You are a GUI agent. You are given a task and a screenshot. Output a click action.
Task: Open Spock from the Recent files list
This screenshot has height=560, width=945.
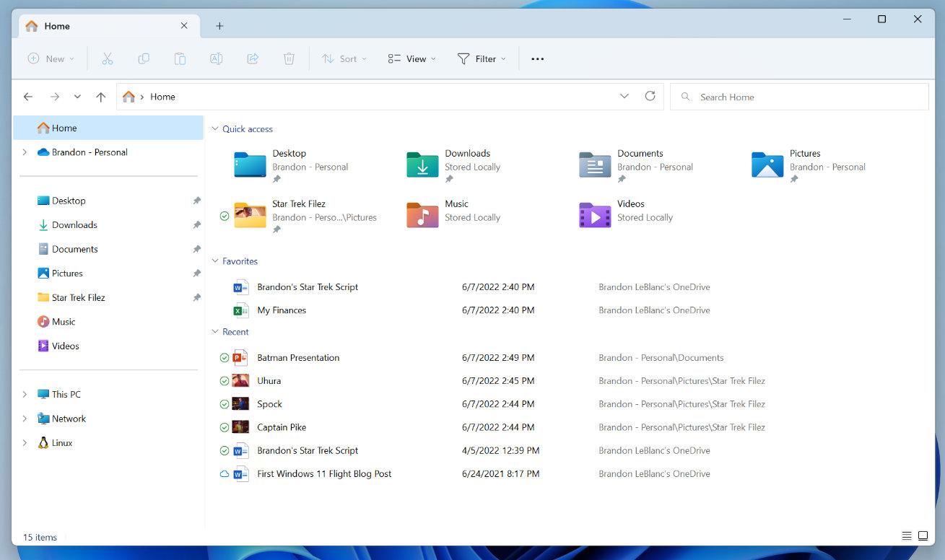tap(269, 403)
